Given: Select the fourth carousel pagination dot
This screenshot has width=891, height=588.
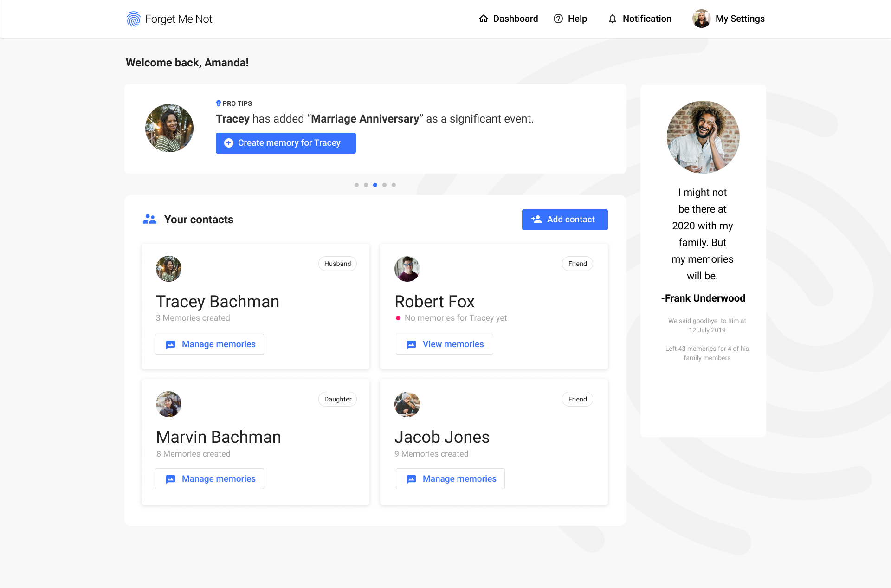Looking at the screenshot, I should pos(384,185).
